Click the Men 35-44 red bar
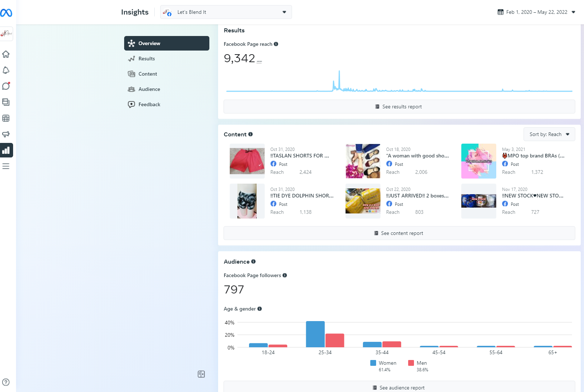The image size is (584, 392). click(x=392, y=344)
